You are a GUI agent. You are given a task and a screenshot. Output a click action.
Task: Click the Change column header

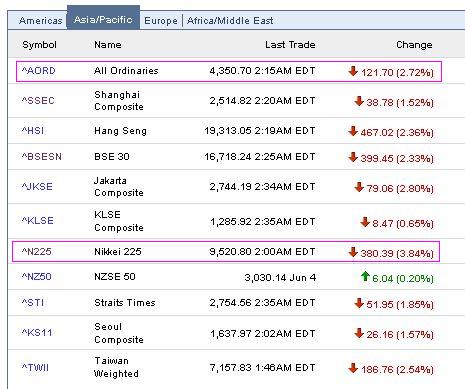click(414, 45)
